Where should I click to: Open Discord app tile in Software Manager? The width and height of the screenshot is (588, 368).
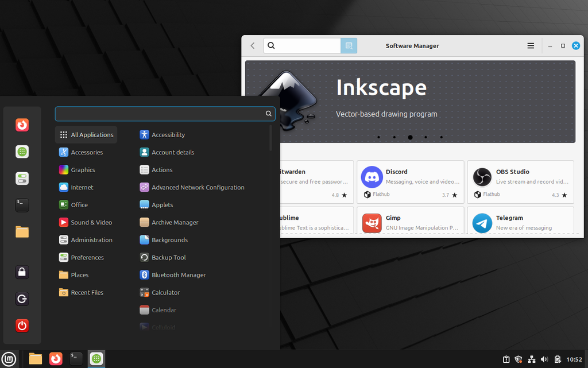point(410,182)
